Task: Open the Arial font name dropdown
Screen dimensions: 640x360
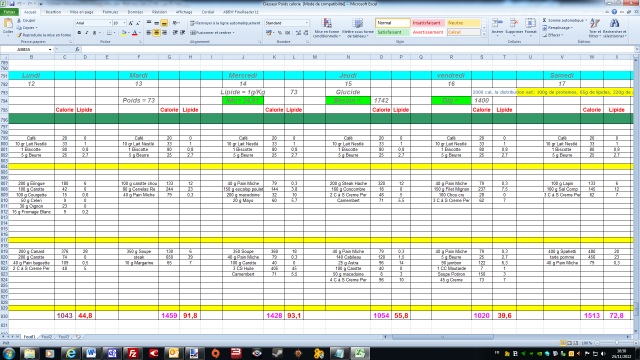Action: [109, 23]
